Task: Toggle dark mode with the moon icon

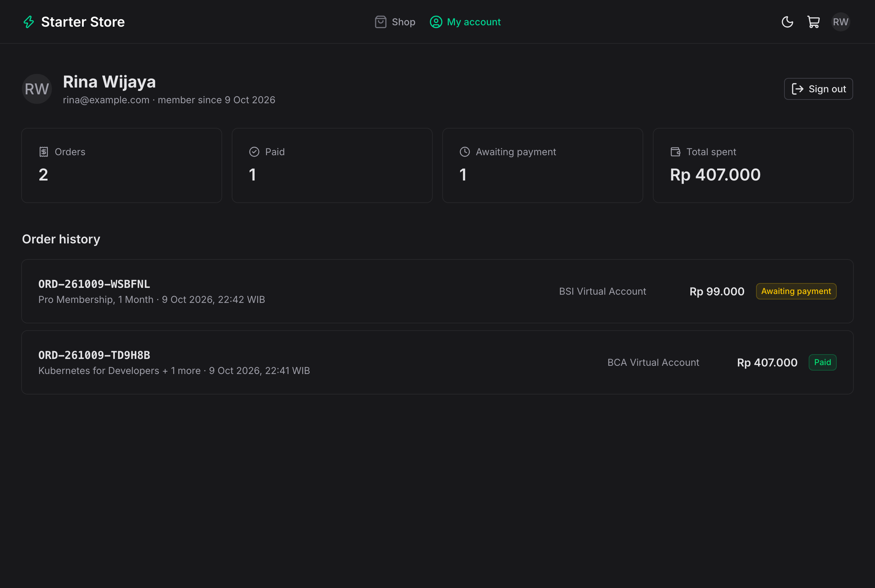Action: click(787, 22)
